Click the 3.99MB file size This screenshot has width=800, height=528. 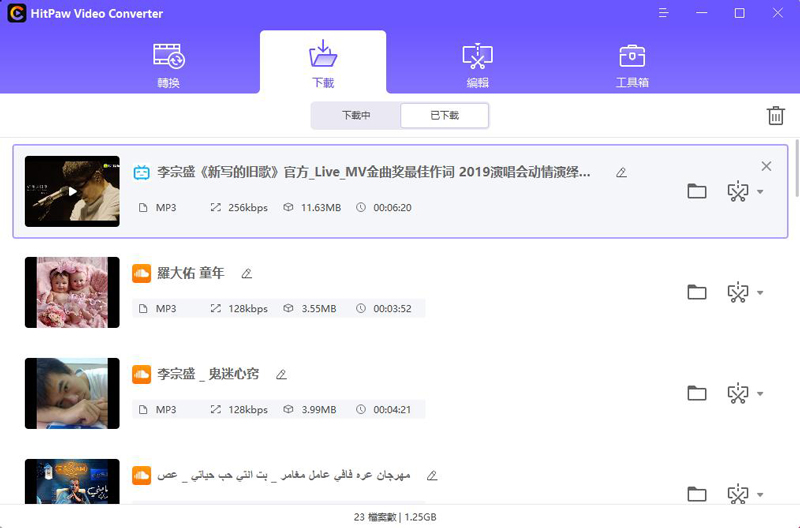point(319,410)
